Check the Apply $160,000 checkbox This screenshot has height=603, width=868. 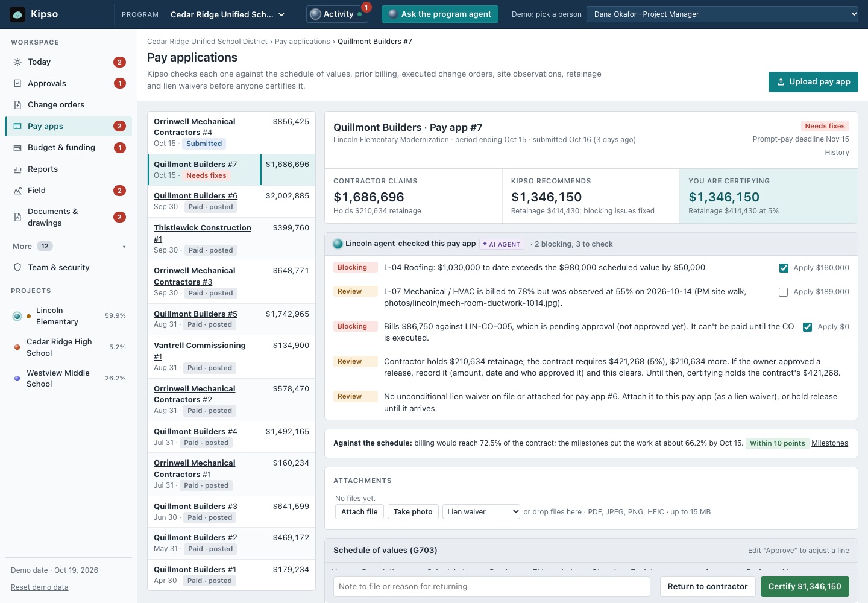[x=784, y=268]
